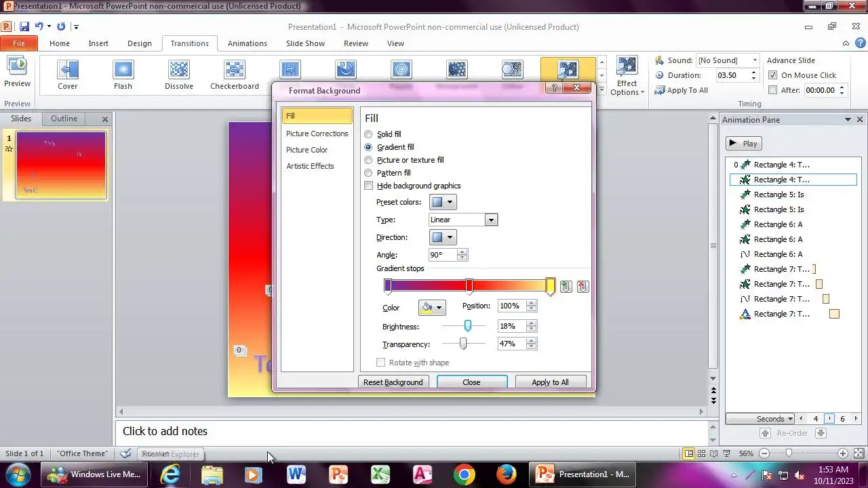Click the Save icon in quick access toolbar
Screen dimensions: 868x488
point(24,26)
